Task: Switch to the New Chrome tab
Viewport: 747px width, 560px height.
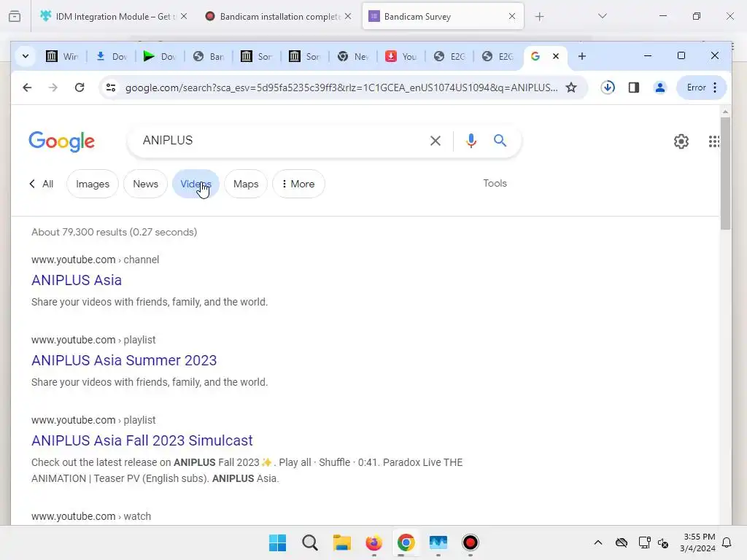Action: (352, 56)
